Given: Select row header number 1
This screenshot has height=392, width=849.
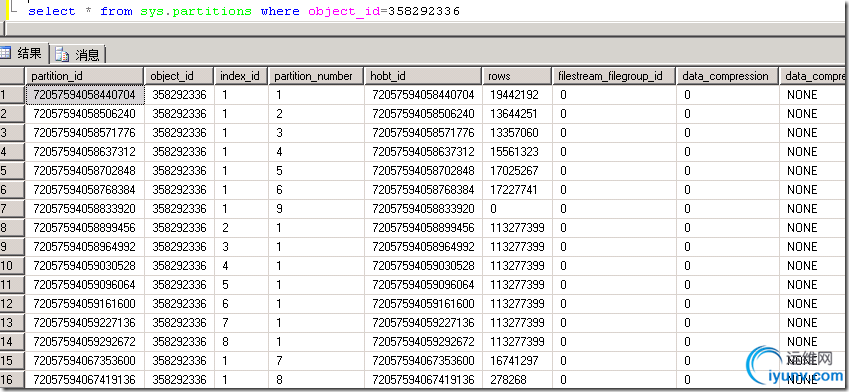Looking at the screenshot, I should [12, 95].
